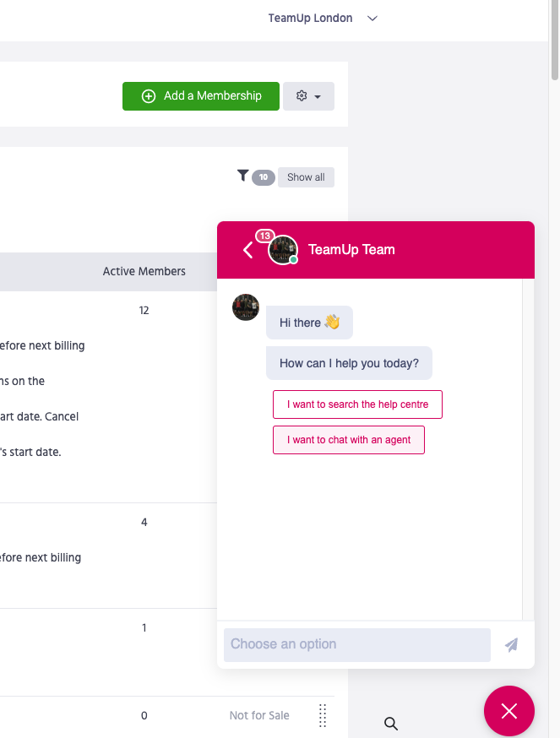Click the dotted drag handle on Not for Sale row
This screenshot has height=738, width=560.
[323, 715]
